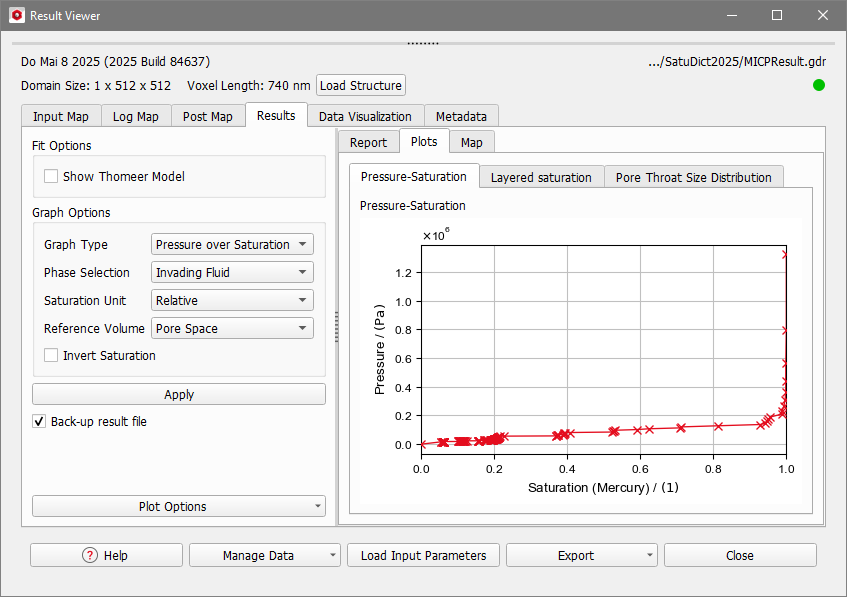Image resolution: width=847 pixels, height=597 pixels.
Task: Switch to the Post Map tab
Action: pyautogui.click(x=207, y=116)
